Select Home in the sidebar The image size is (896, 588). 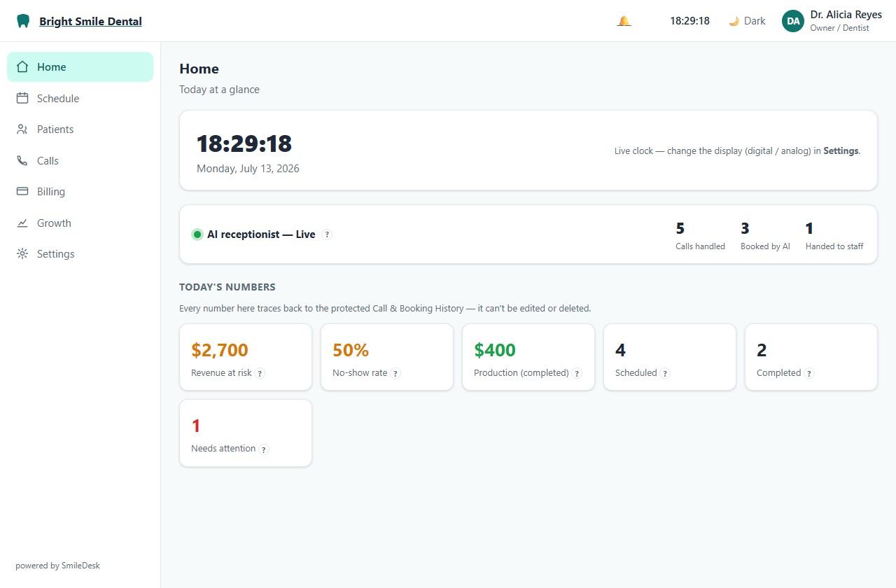tap(80, 67)
